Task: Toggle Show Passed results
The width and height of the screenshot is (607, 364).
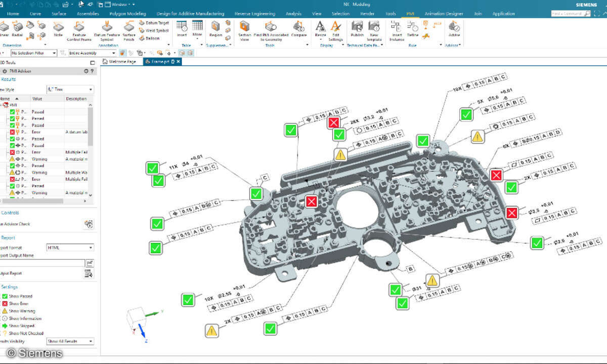Action: [17, 296]
